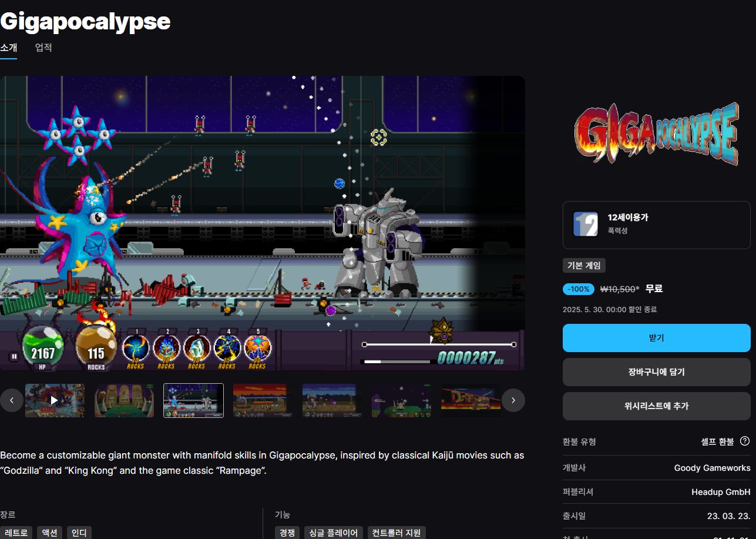Play the trailer video thumbnail
Viewport: 756px width, 539px height.
[x=55, y=400]
